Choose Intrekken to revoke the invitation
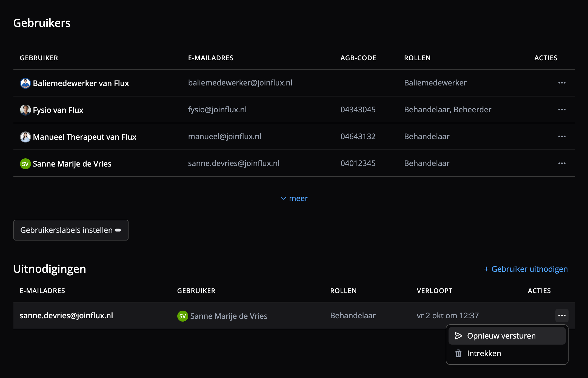The width and height of the screenshot is (588, 378). [507, 353]
